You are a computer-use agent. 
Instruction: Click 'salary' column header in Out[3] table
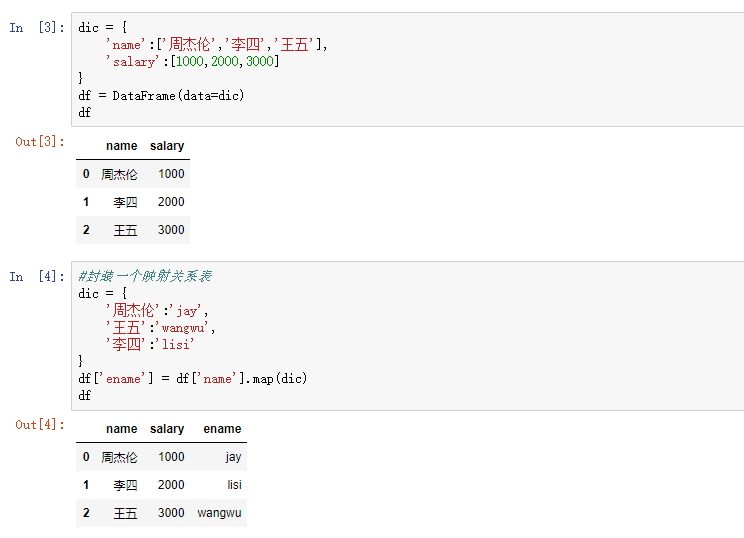pos(167,146)
